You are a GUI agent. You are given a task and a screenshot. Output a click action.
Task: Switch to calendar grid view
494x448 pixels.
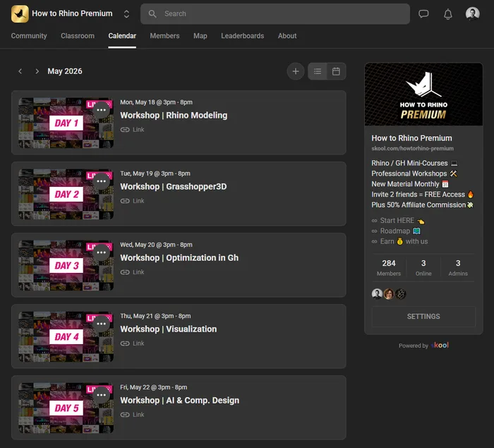(x=336, y=71)
